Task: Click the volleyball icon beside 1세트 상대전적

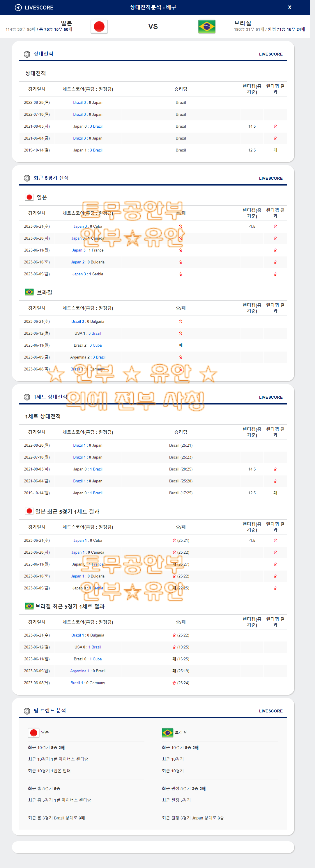Action: (27, 397)
